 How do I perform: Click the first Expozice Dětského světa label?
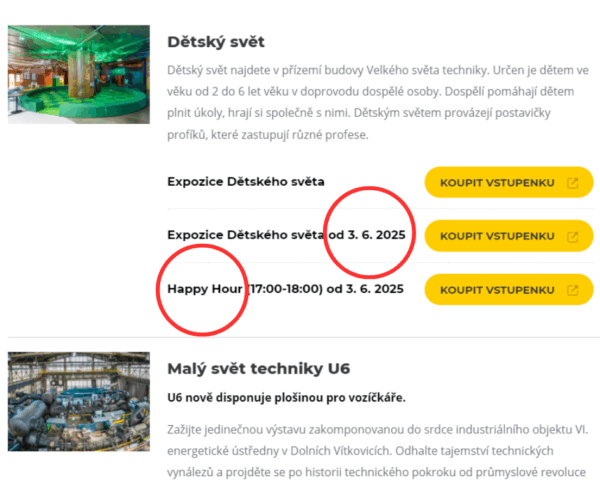246,181
